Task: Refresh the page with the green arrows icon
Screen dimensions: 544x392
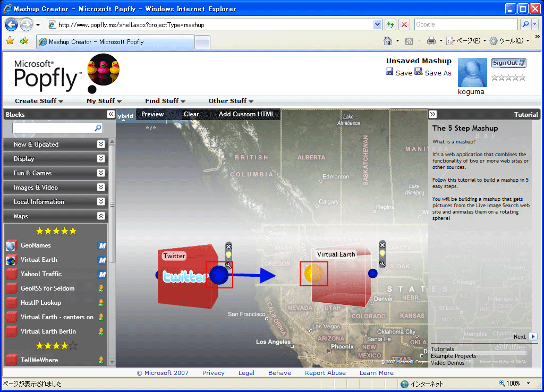Action: (x=390, y=24)
